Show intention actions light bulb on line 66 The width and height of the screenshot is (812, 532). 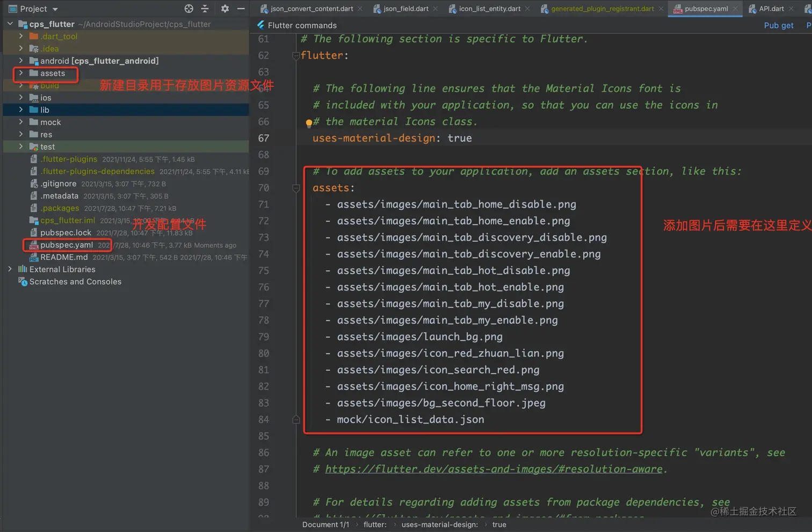pos(309,123)
